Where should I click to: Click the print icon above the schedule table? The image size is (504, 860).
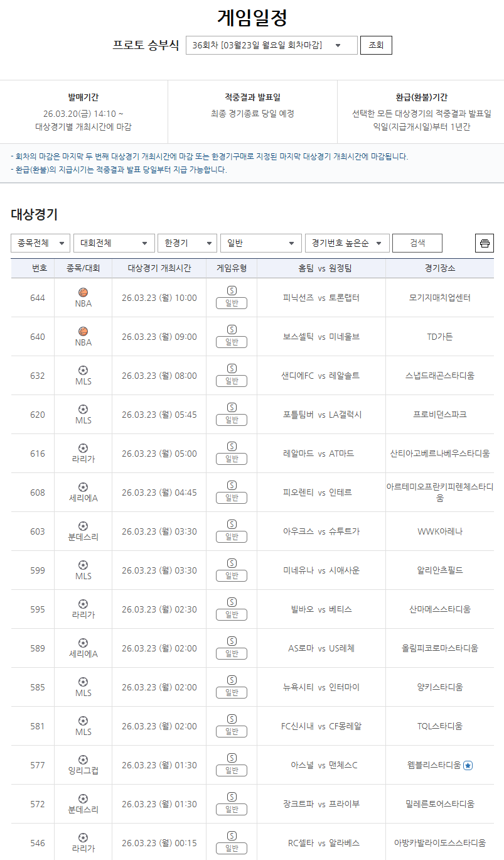[x=484, y=242]
